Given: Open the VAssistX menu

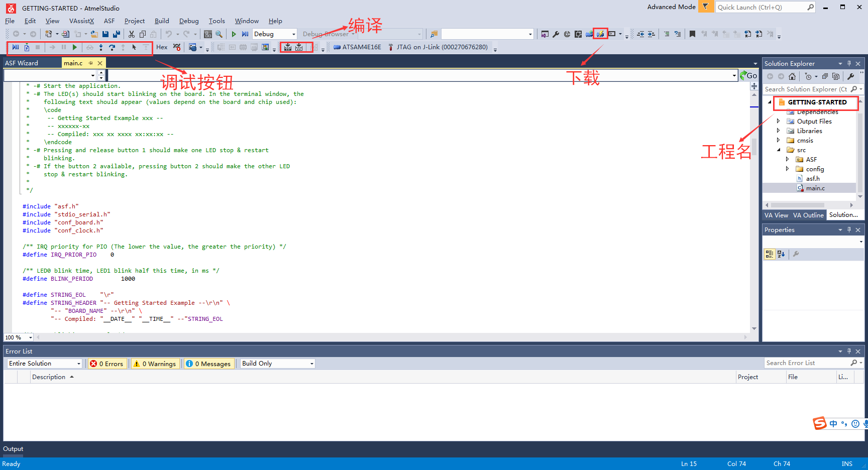Looking at the screenshot, I should [x=81, y=21].
